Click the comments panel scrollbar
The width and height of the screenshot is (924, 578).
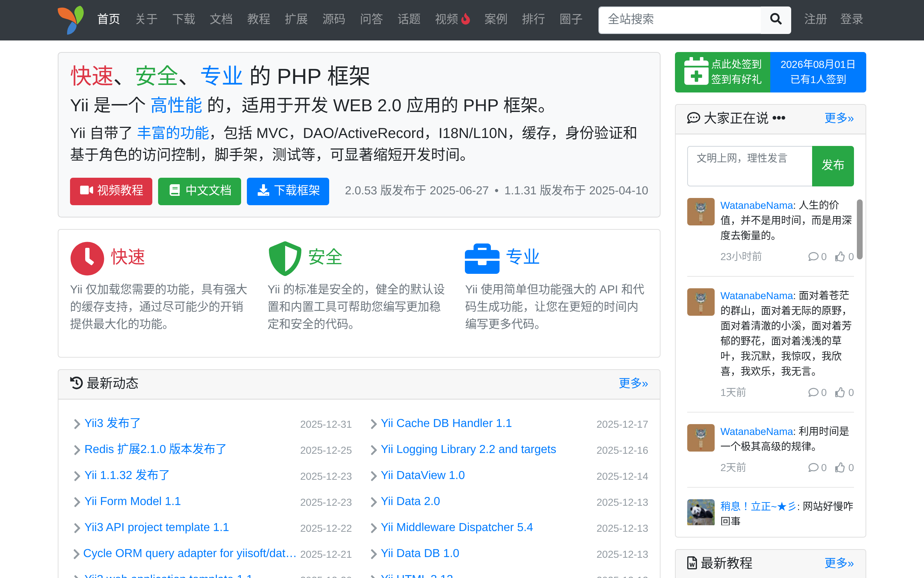(859, 229)
